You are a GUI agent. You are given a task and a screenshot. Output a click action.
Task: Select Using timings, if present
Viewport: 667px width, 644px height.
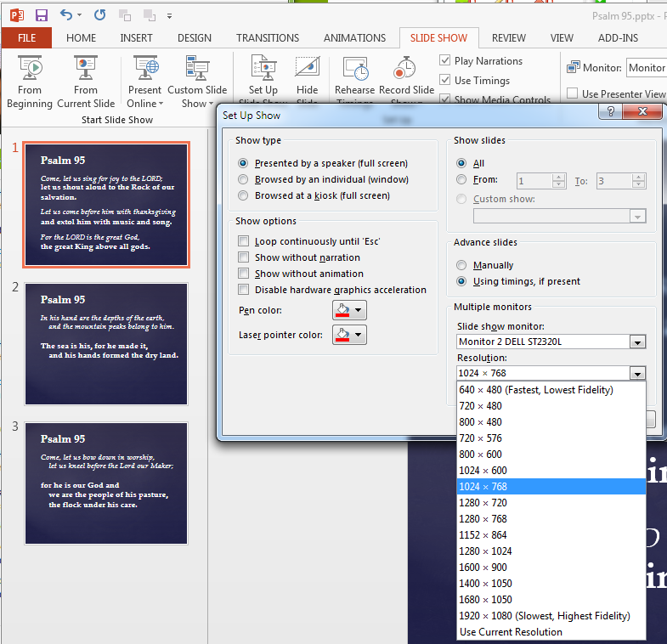[x=461, y=281]
